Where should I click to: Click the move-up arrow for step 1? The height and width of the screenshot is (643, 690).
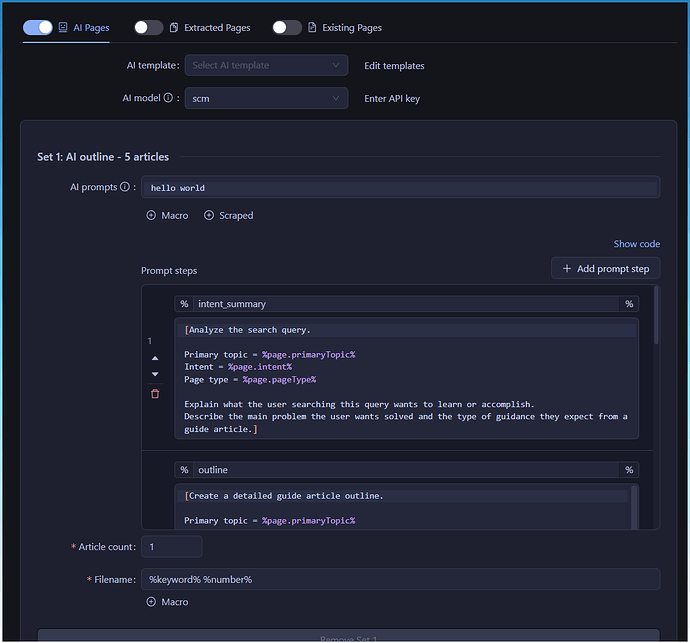(155, 358)
